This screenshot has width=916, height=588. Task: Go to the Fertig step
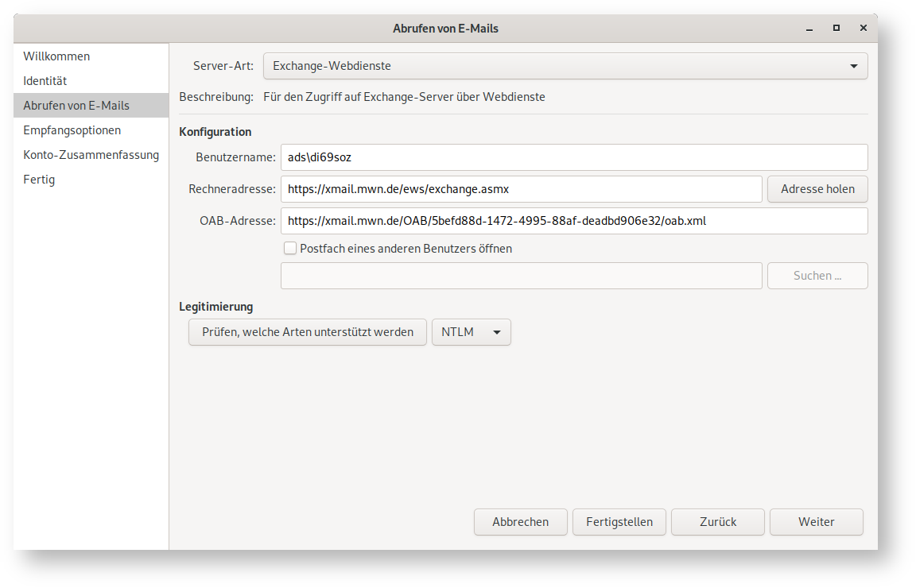pos(38,179)
